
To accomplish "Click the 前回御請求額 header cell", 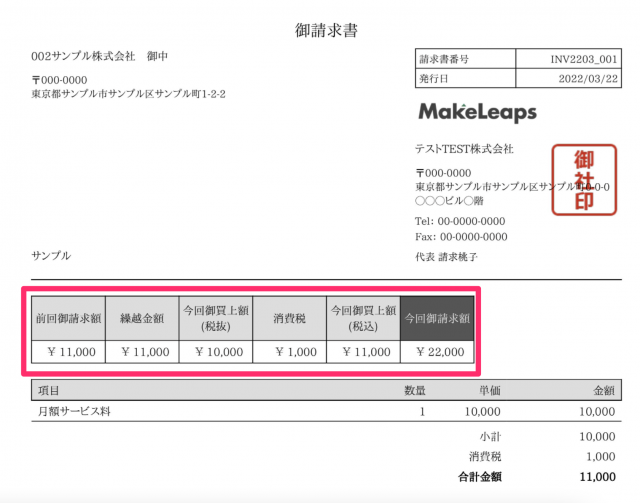I will [x=66, y=318].
